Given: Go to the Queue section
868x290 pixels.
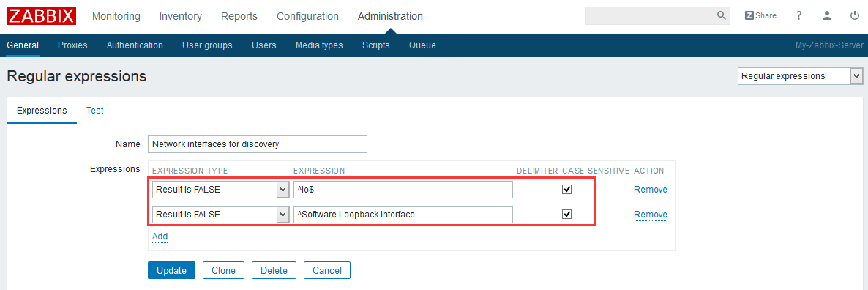Looking at the screenshot, I should point(422,45).
